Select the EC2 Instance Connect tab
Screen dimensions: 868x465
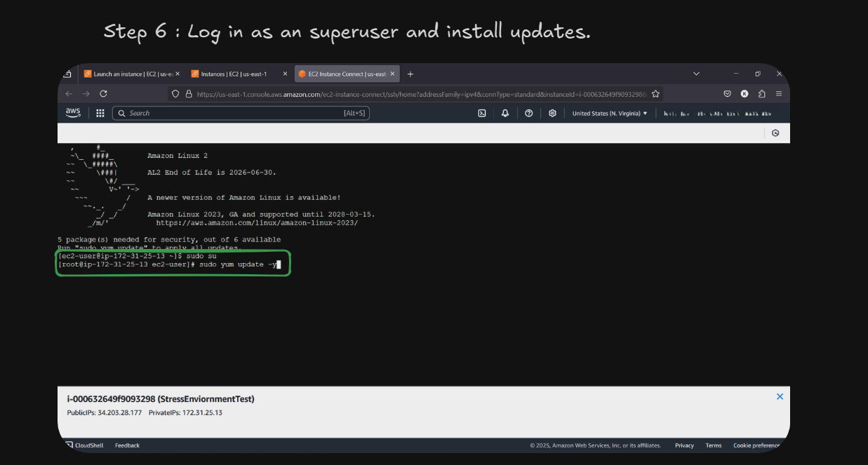click(347, 74)
